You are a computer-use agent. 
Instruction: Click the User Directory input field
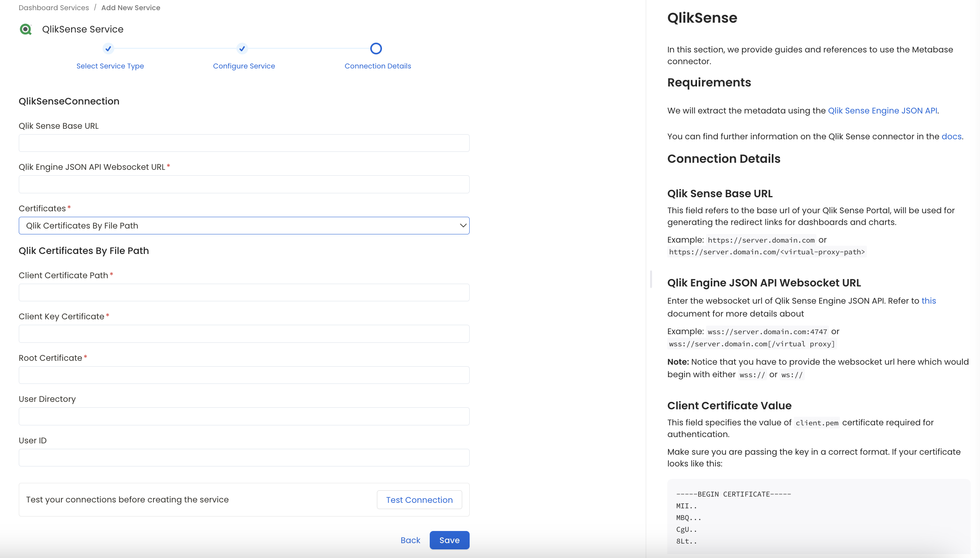(244, 416)
